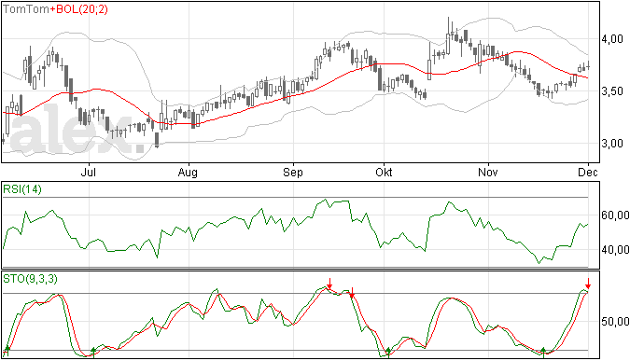Click the red sell arrow at the far right in December
This screenshot has height=361, width=644.
click(588, 284)
